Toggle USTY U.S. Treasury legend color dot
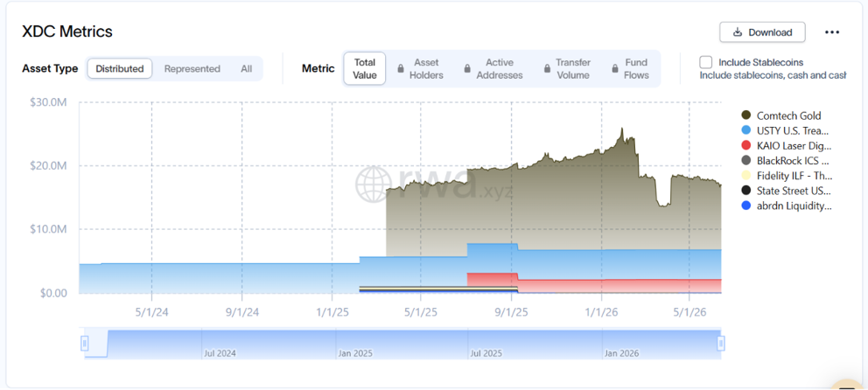 (x=745, y=130)
